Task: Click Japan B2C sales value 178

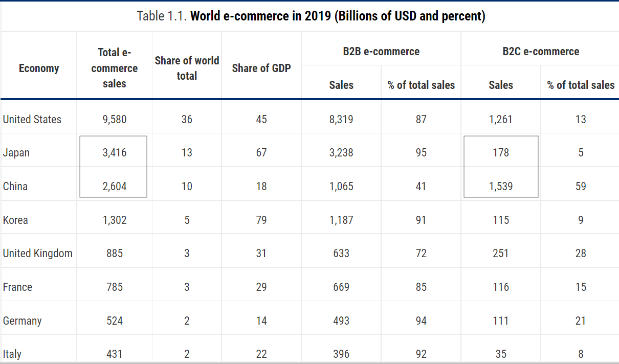Action: (501, 152)
